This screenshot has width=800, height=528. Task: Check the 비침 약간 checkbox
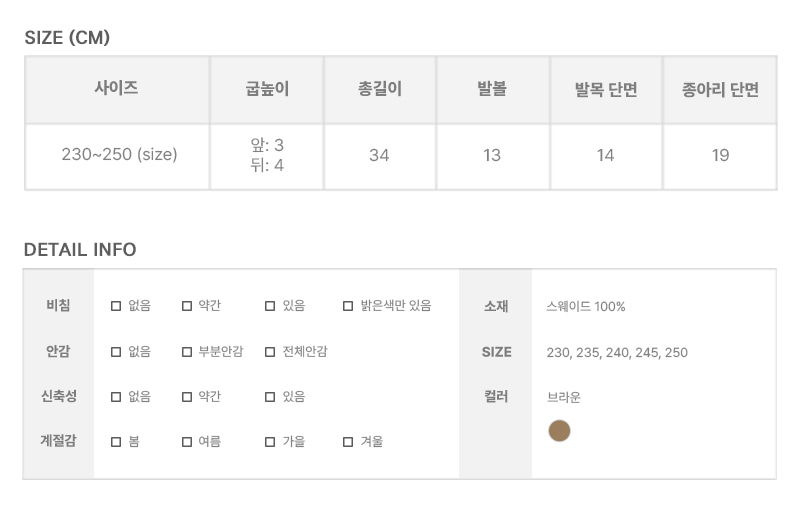(187, 306)
